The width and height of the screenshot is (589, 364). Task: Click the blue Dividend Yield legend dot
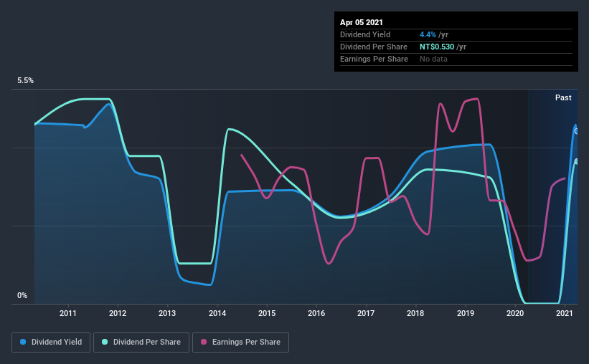(x=23, y=342)
